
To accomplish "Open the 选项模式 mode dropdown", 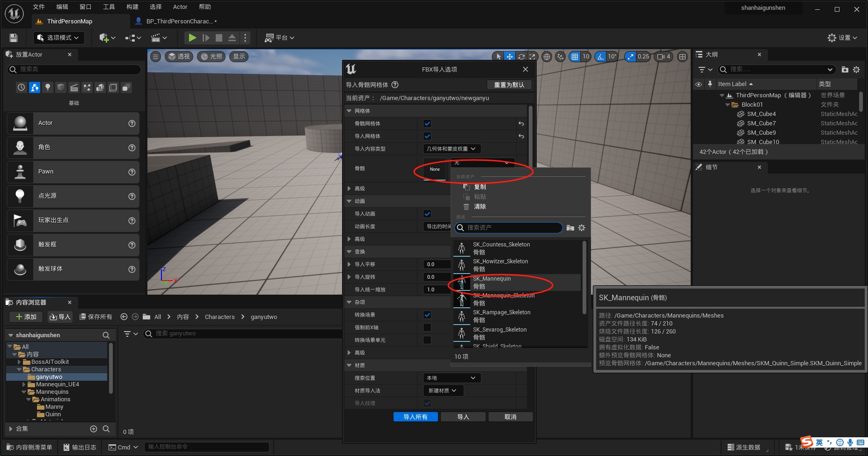I will pos(59,38).
